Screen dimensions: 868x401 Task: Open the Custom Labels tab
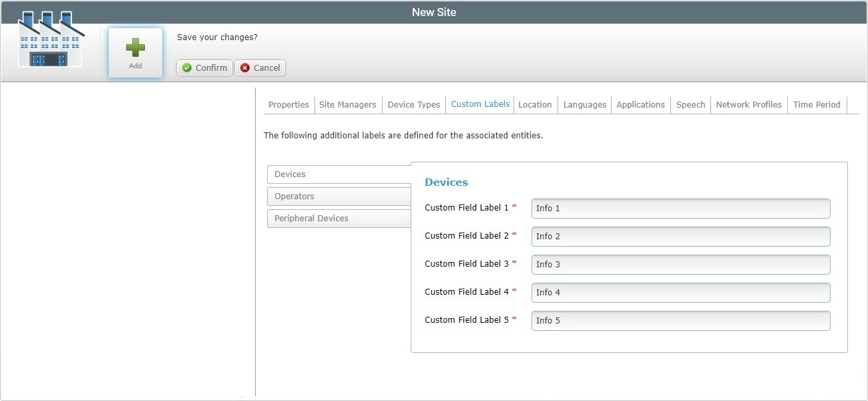click(x=479, y=104)
